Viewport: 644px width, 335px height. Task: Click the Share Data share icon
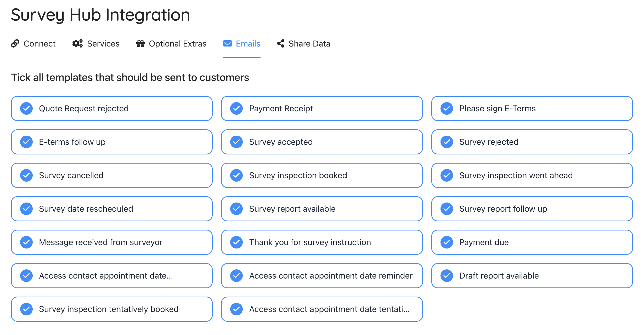(x=281, y=43)
